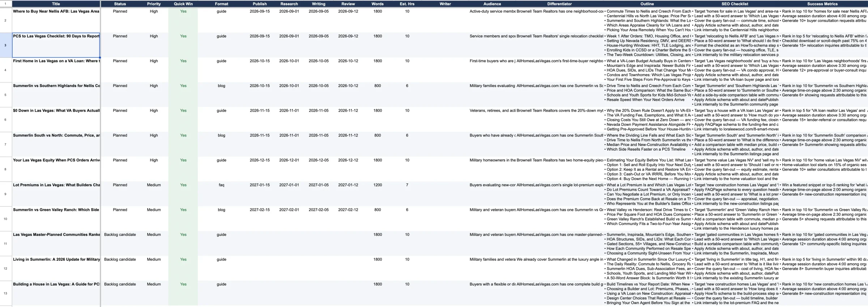
Task: Select row number 11 header
Action: 5,243
